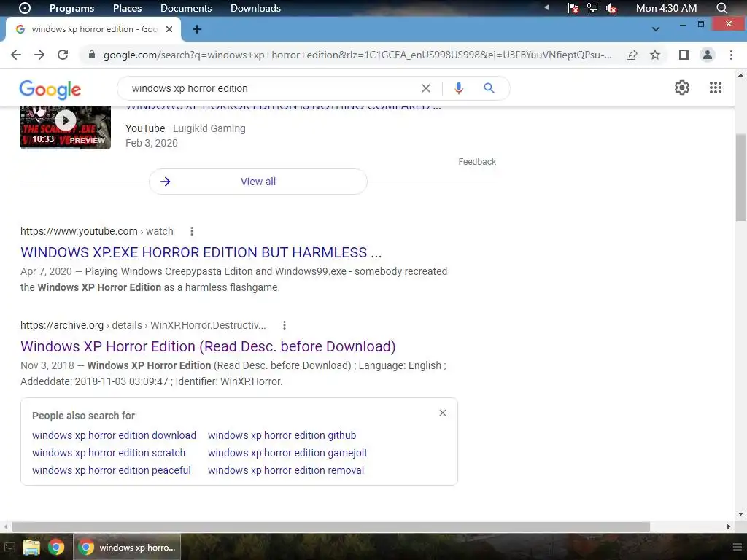
Task: Click the Luigikid Gaming channel text
Action: tap(209, 128)
